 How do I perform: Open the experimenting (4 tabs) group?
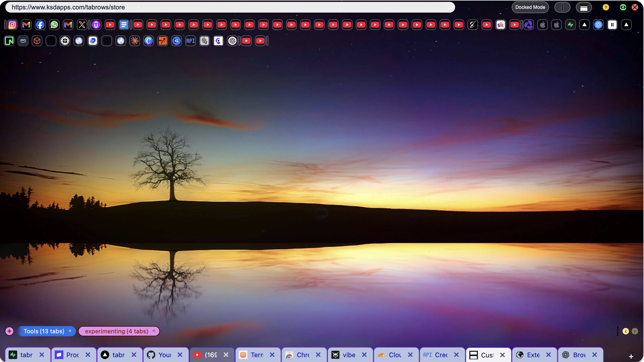point(116,331)
